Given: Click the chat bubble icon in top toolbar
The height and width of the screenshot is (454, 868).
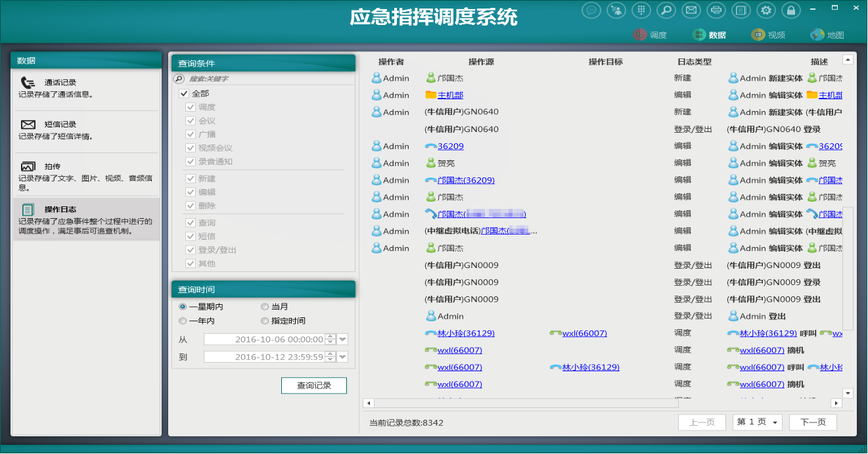Looking at the screenshot, I should pos(592,11).
